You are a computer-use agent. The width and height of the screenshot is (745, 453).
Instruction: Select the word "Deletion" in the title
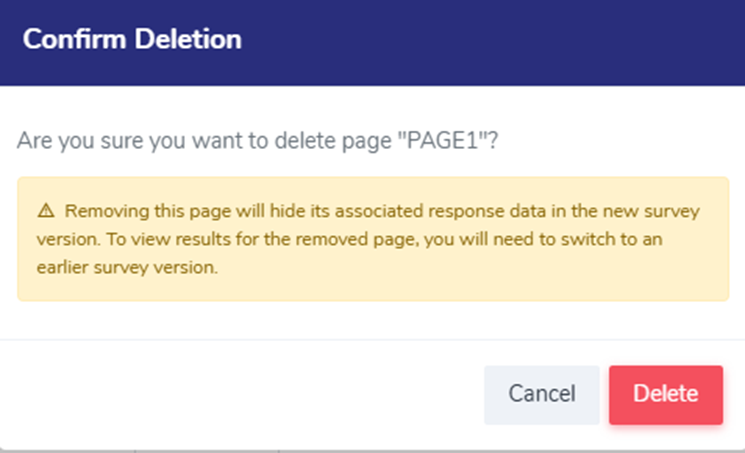tap(193, 40)
